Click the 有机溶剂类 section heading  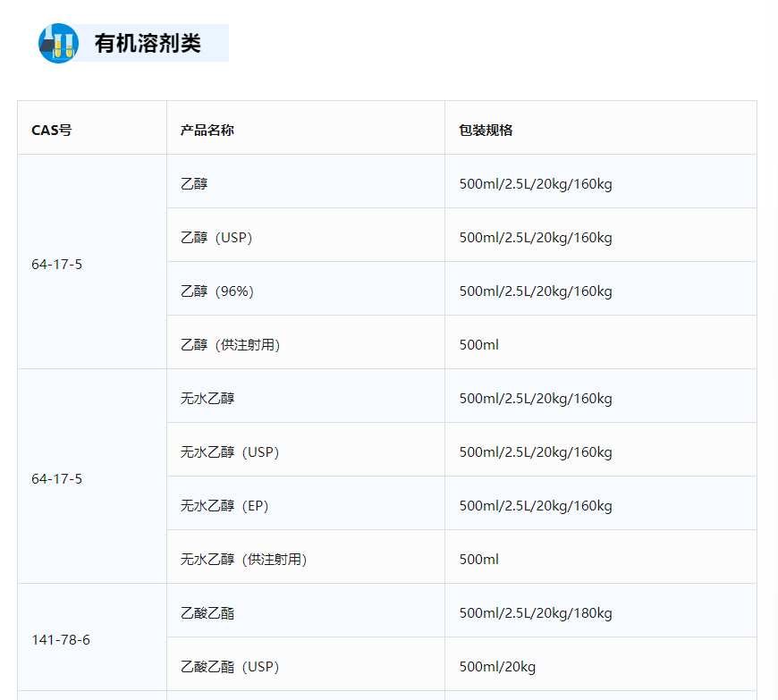pyautogui.click(x=148, y=43)
